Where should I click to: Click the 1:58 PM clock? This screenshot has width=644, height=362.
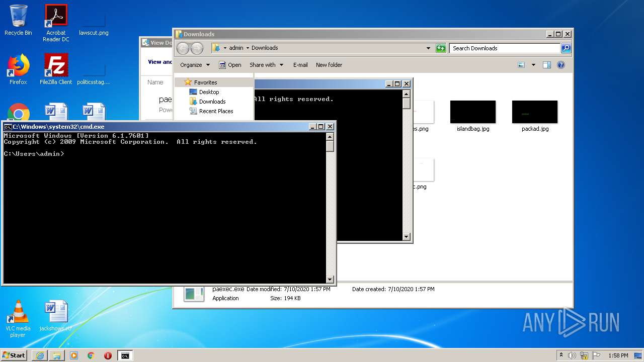click(618, 355)
